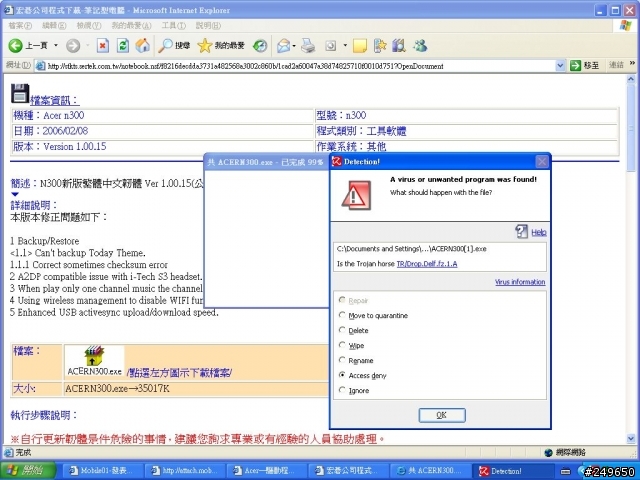640x480 pixels.
Task: Switch to the Acer taskbar window
Action: click(x=266, y=471)
